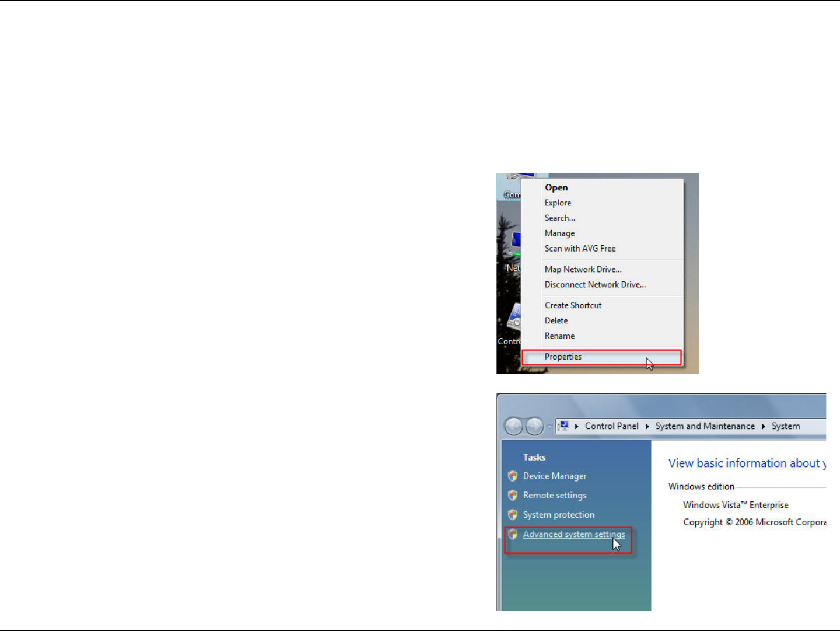This screenshot has height=631, width=840.
Task: Click System and Maintenance breadcrumb
Action: click(x=705, y=426)
